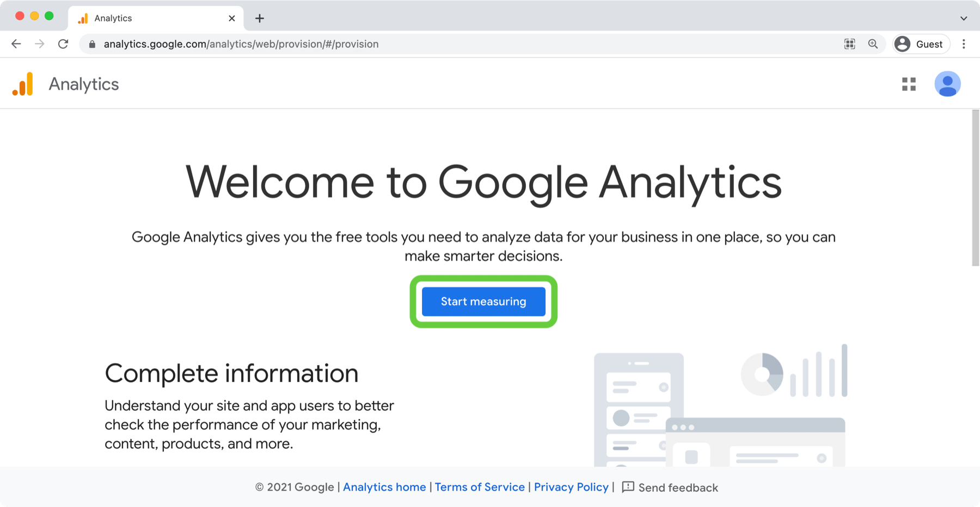Click the QR code icon in address bar
This screenshot has width=980, height=507.
(849, 44)
